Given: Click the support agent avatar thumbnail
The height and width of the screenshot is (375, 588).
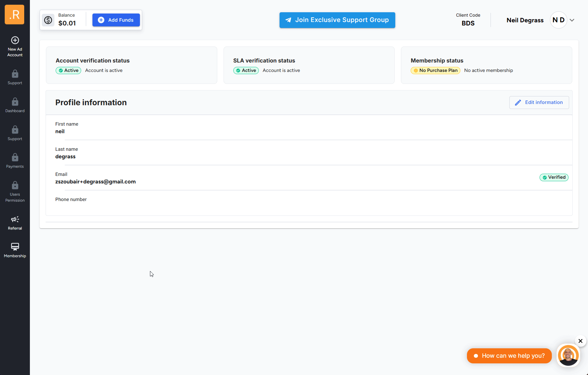Looking at the screenshot, I should 568,356.
